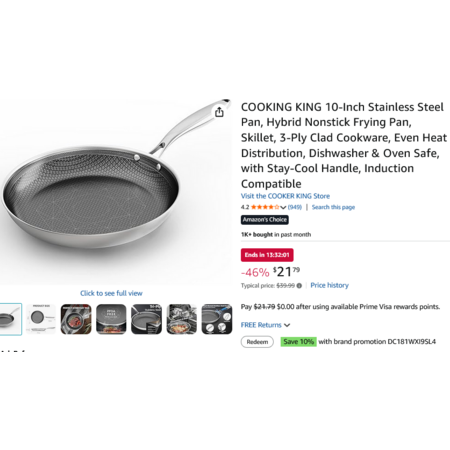Open the Visit the COOKER KING Store link
Screen dimensions: 450x450
285,196
